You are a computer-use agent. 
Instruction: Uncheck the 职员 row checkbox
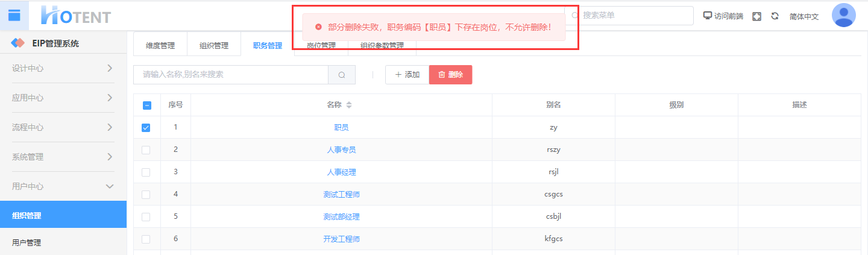pos(146,128)
